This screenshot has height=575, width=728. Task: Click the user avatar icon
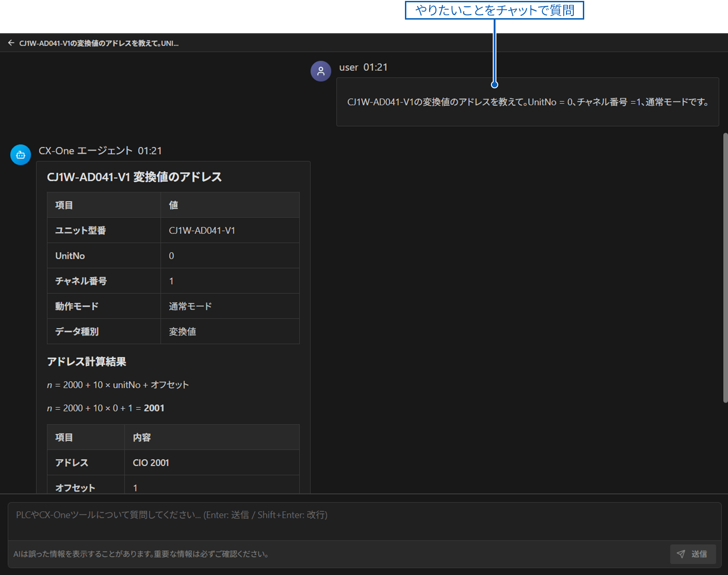point(321,71)
